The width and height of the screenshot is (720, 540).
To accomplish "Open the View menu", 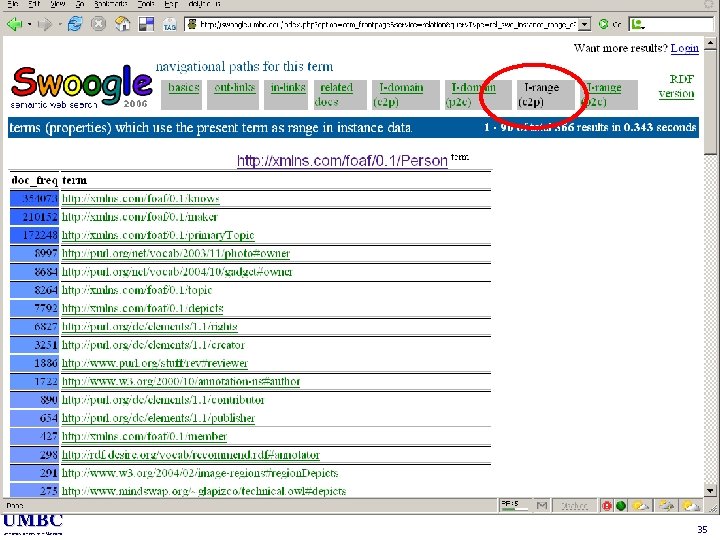I will click(57, 4).
